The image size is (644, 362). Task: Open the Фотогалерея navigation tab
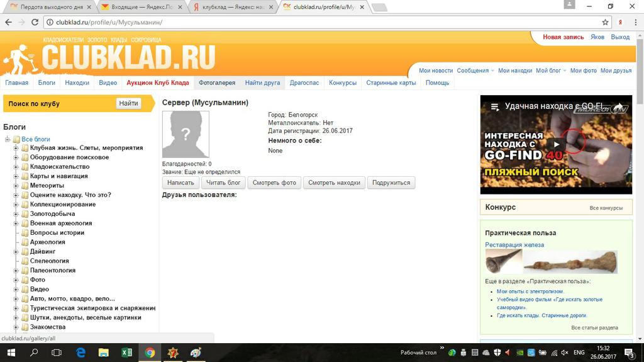click(216, 82)
